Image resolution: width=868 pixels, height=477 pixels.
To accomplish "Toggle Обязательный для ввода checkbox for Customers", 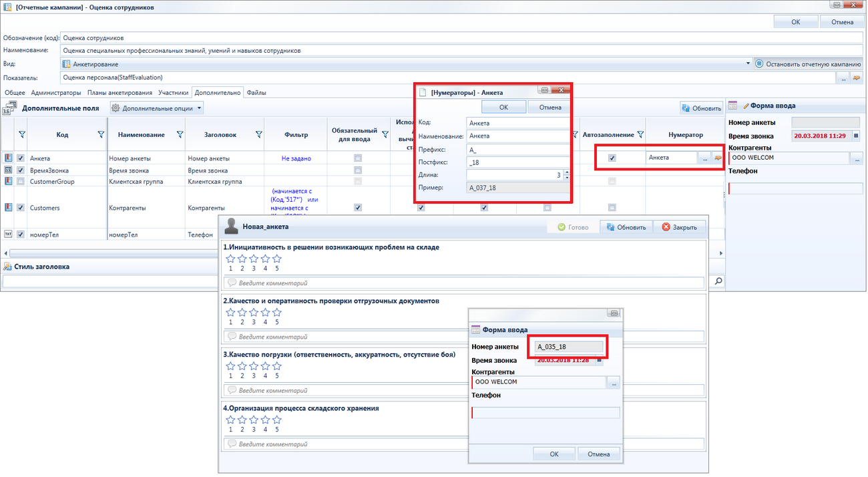I will [358, 208].
